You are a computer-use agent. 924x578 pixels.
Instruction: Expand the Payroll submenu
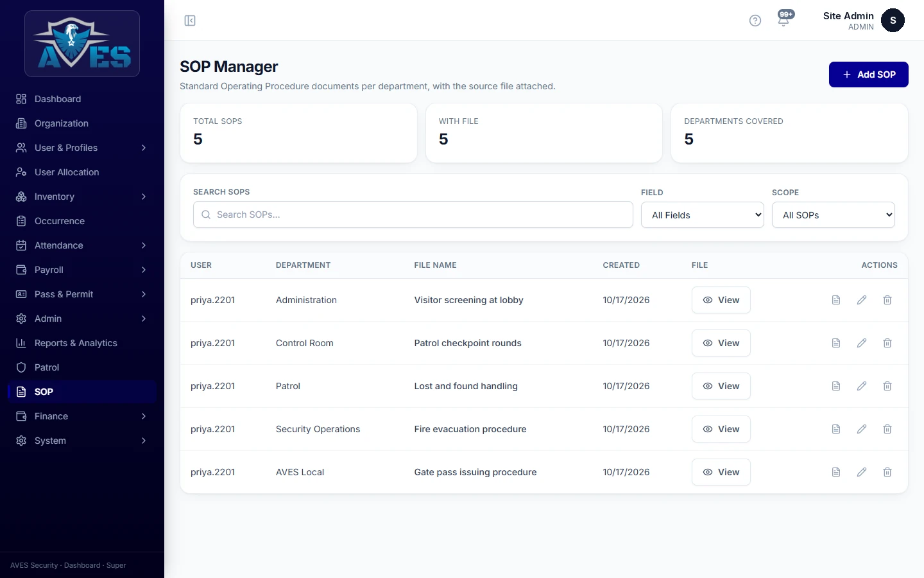click(82, 270)
